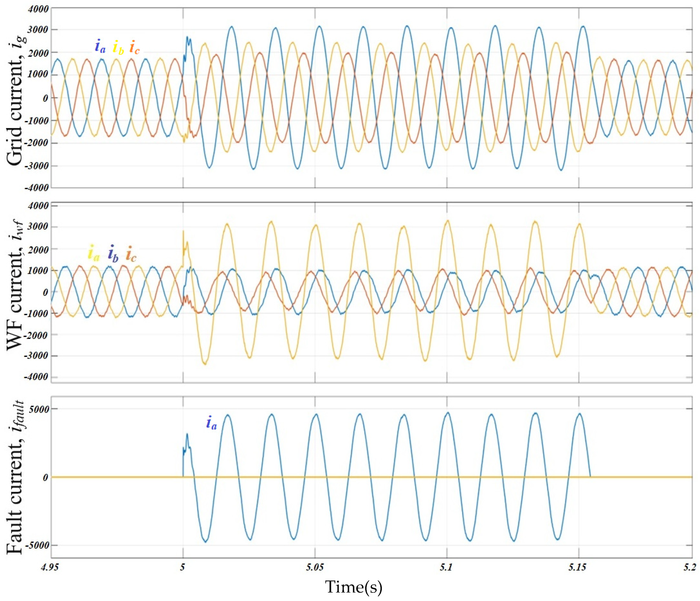Viewport: 700px width, 601px height.
Task: Select the 5.1 time tick label
Action: click(x=446, y=567)
